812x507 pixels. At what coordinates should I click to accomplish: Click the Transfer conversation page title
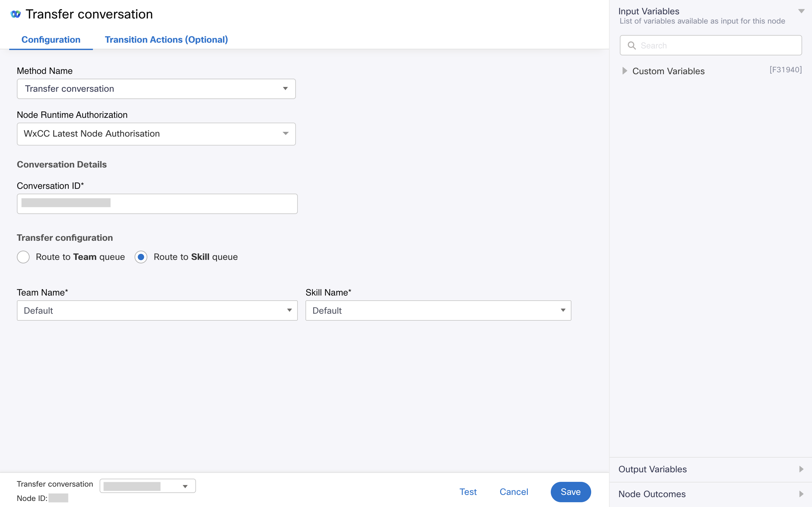[89, 14]
